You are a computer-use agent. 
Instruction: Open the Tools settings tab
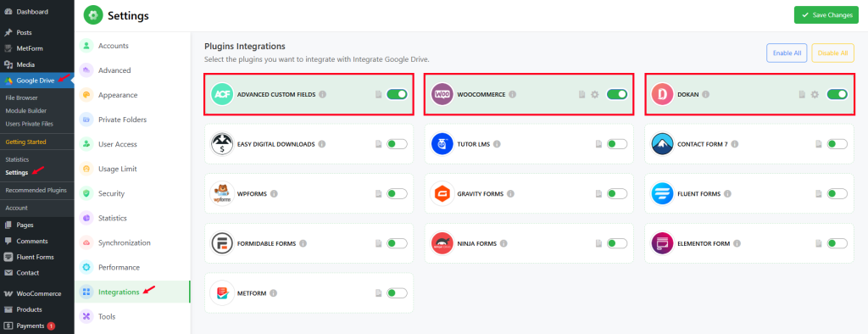coord(132,316)
